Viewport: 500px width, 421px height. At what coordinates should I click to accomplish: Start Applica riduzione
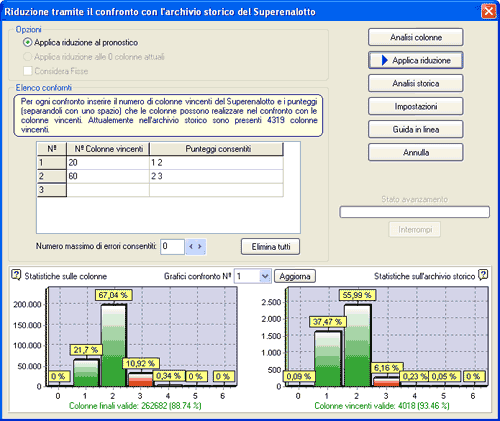point(416,60)
